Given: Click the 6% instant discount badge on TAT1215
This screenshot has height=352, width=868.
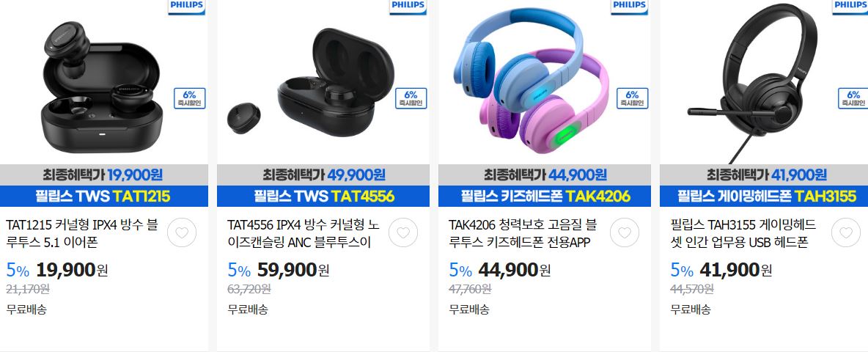Looking at the screenshot, I should tap(189, 98).
